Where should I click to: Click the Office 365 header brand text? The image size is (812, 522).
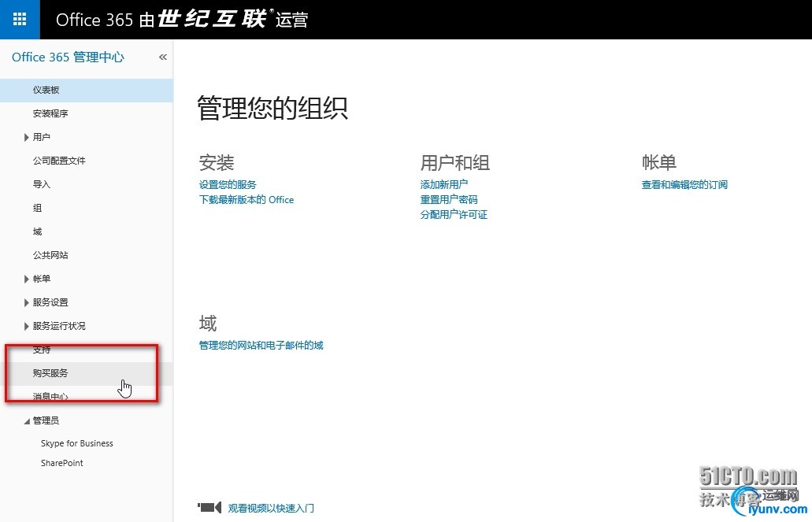coord(182,20)
